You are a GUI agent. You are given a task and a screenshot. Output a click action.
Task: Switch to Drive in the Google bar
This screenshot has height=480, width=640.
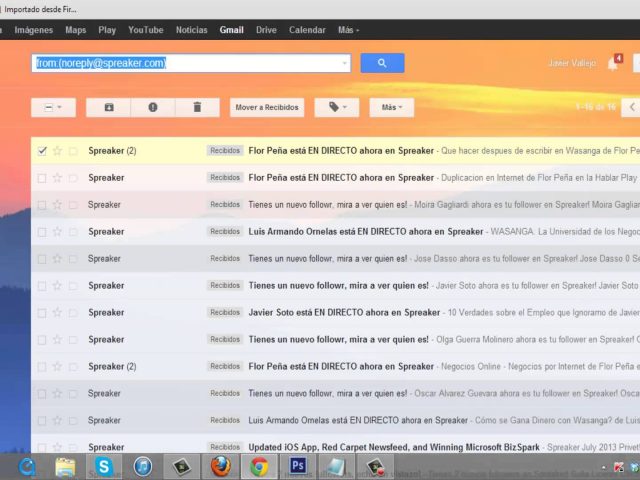click(266, 30)
